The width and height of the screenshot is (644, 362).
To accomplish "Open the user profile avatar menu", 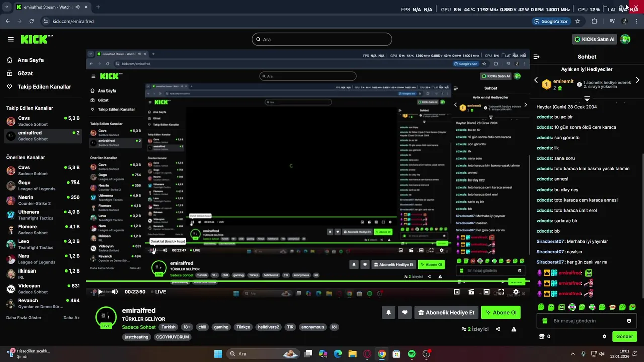I will tap(625, 39).
